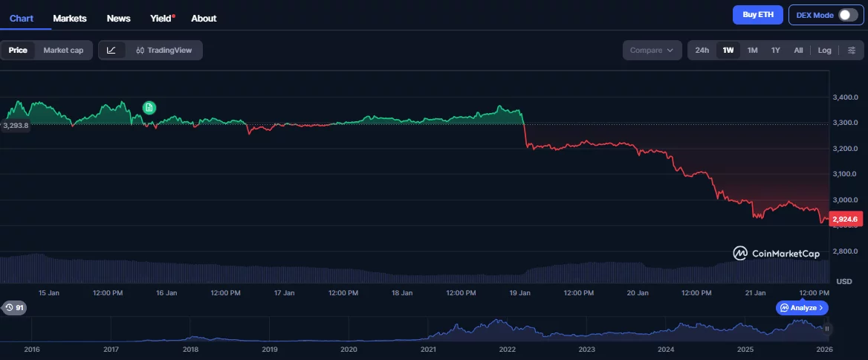Viewport: 868px width, 360px height.
Task: Select the line chart icon
Action: tap(111, 51)
